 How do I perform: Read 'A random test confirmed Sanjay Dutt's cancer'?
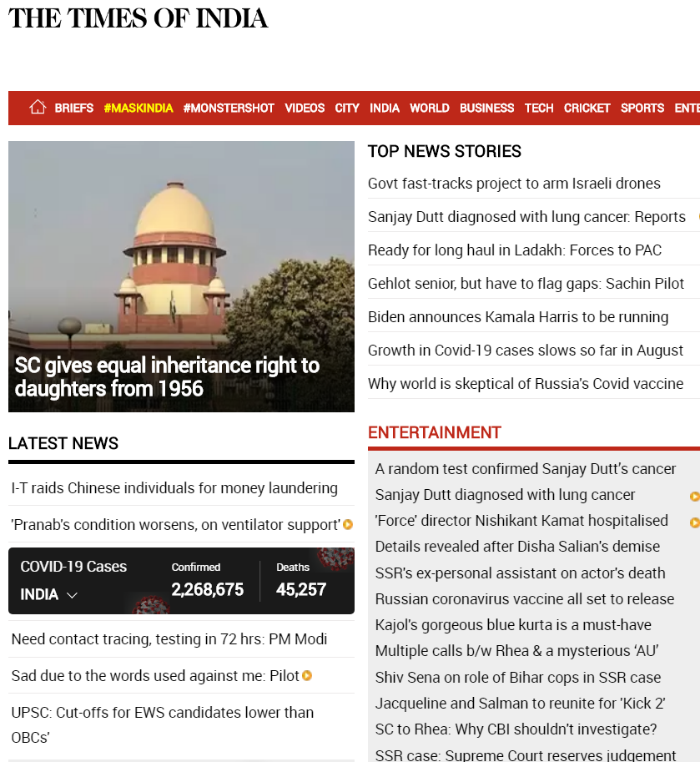[525, 469]
